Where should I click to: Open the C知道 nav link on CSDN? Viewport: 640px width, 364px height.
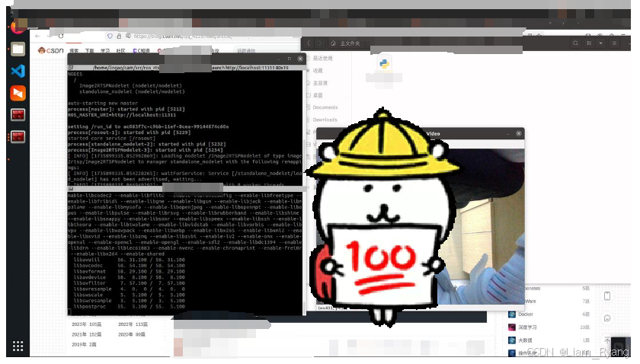click(141, 51)
